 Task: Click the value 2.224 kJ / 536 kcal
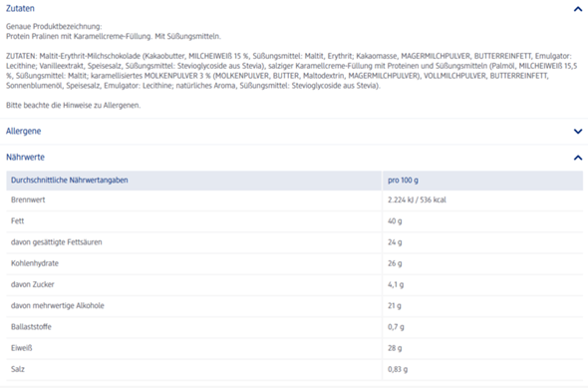(417, 199)
